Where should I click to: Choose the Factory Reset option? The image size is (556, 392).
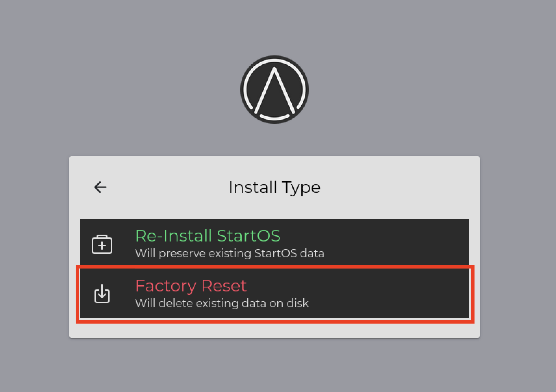tap(274, 293)
